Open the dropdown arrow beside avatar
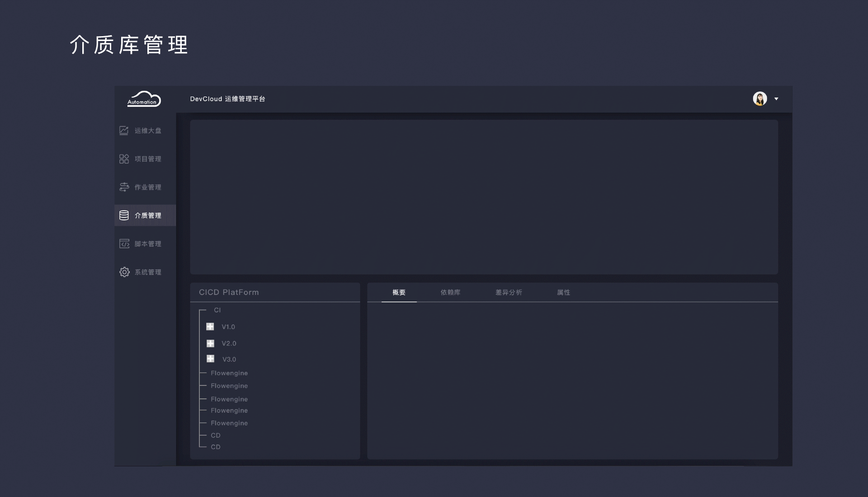Viewport: 868px width, 497px height. (x=776, y=99)
